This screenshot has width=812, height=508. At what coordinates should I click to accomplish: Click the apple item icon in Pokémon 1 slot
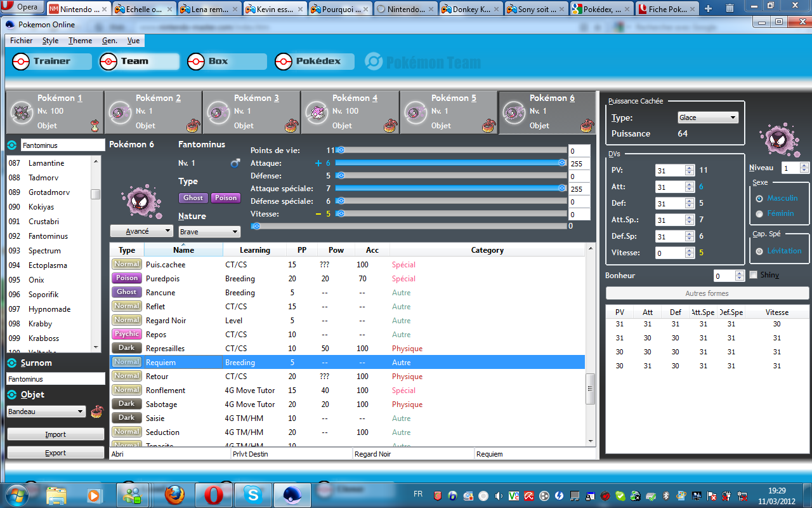click(95, 125)
